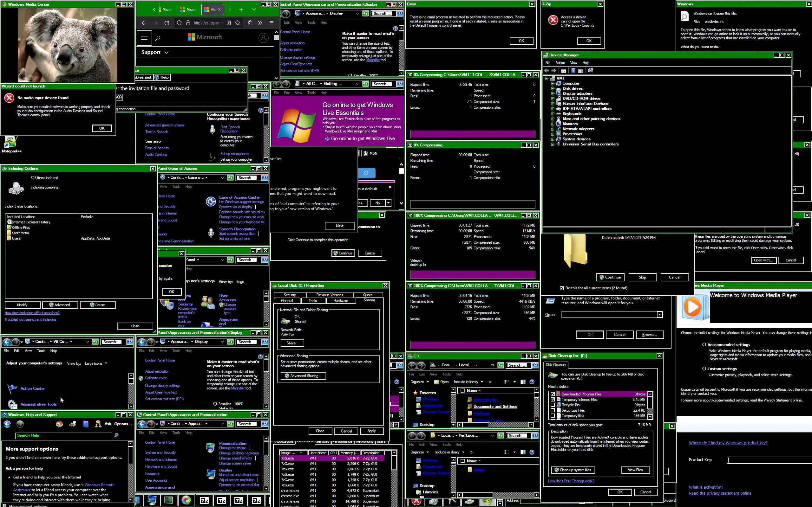Click the blue Help icon in Device Manager toolbar
This screenshot has width=812, height=507.
click(573, 70)
